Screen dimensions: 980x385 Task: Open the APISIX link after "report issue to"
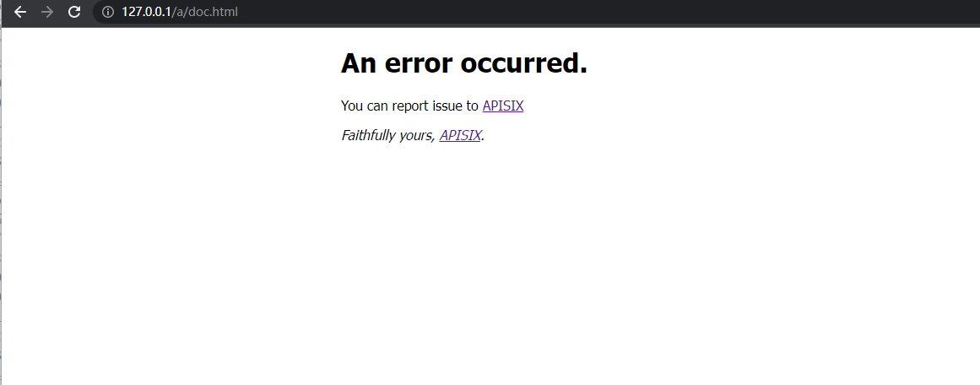(x=503, y=106)
